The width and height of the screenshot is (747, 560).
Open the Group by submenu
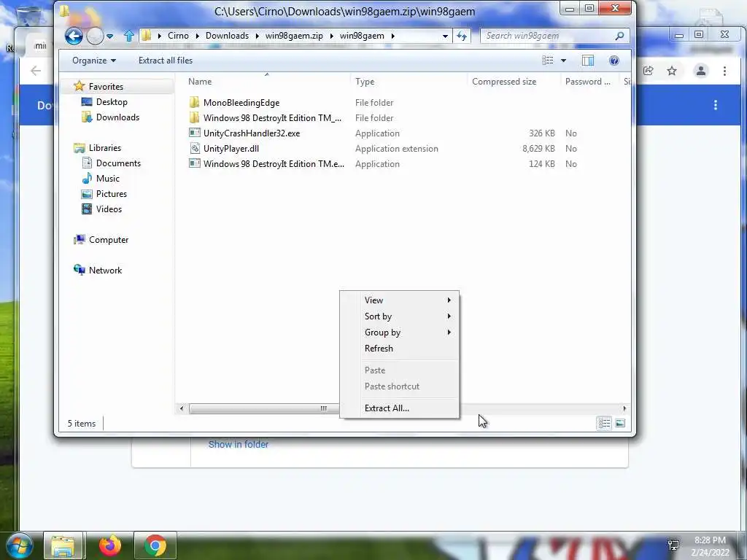pos(399,332)
